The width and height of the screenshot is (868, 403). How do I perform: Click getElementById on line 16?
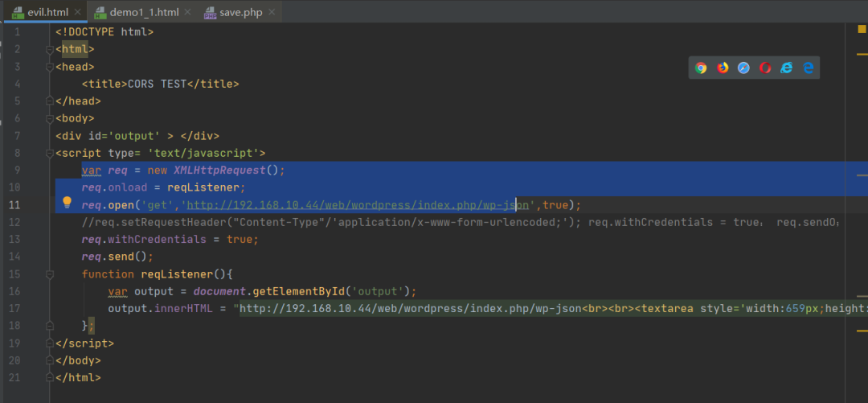pos(298,291)
